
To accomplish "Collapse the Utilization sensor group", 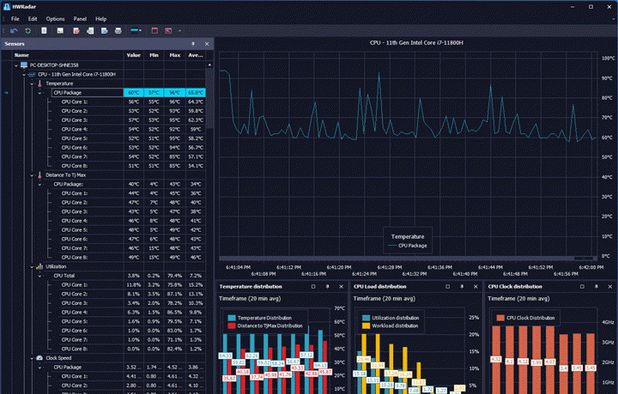I will (32, 267).
